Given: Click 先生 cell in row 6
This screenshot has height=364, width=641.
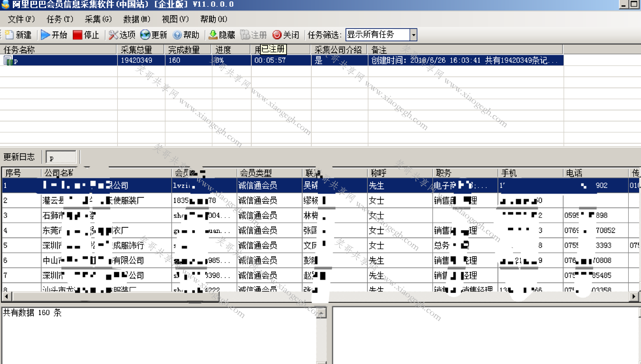Looking at the screenshot, I should coord(400,261).
